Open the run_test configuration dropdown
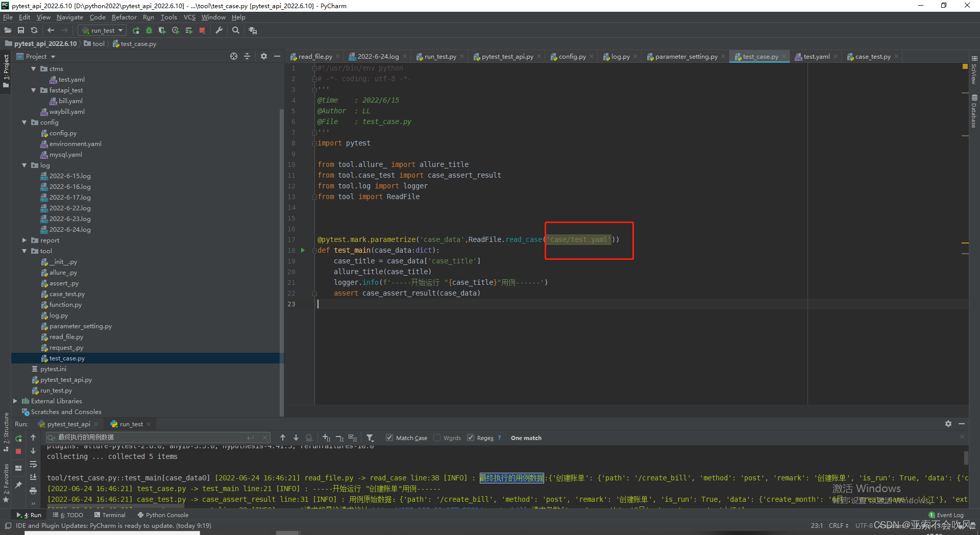This screenshot has height=535, width=980. 102,31
